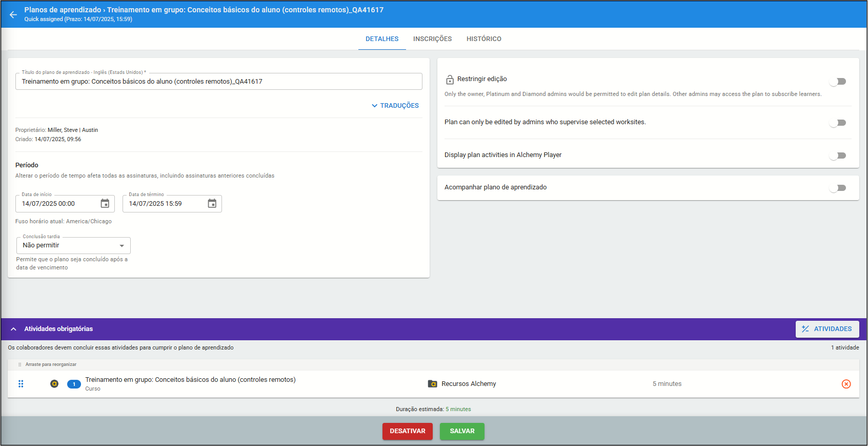Click the back arrow in header
The width and height of the screenshot is (868, 446).
click(13, 14)
